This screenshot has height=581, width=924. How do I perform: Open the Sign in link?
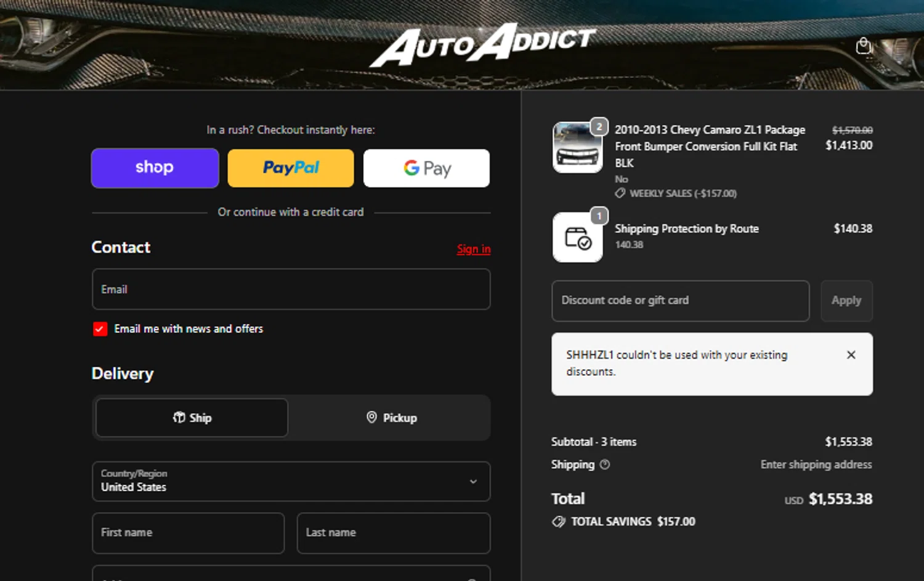click(x=474, y=249)
